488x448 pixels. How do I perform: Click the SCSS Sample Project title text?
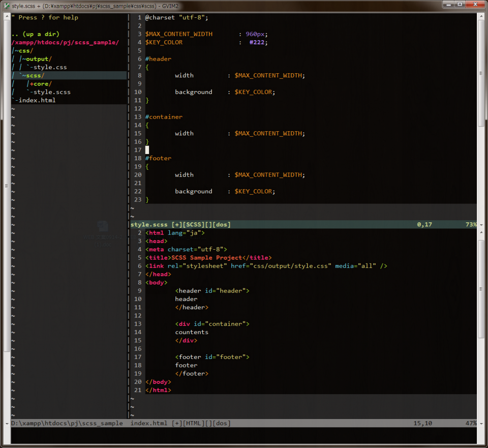click(207, 258)
